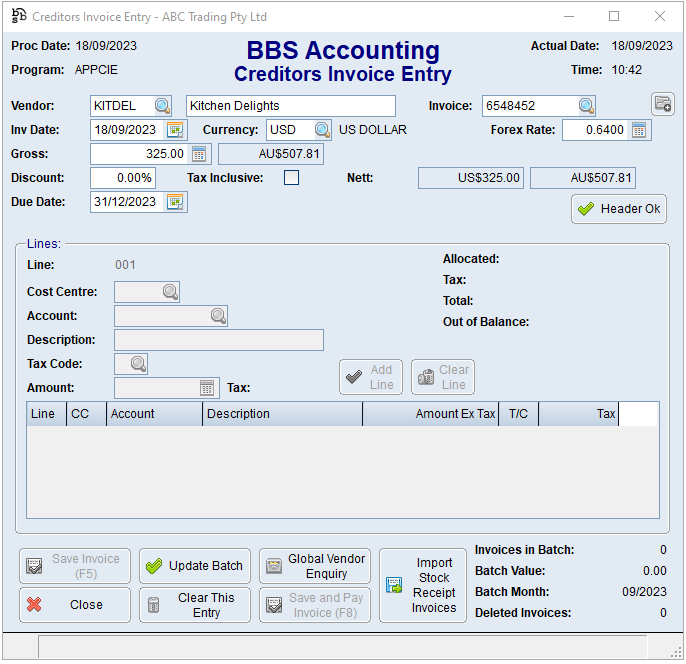The height and width of the screenshot is (664, 686).
Task: Click the Description column header in grid
Action: tap(282, 414)
